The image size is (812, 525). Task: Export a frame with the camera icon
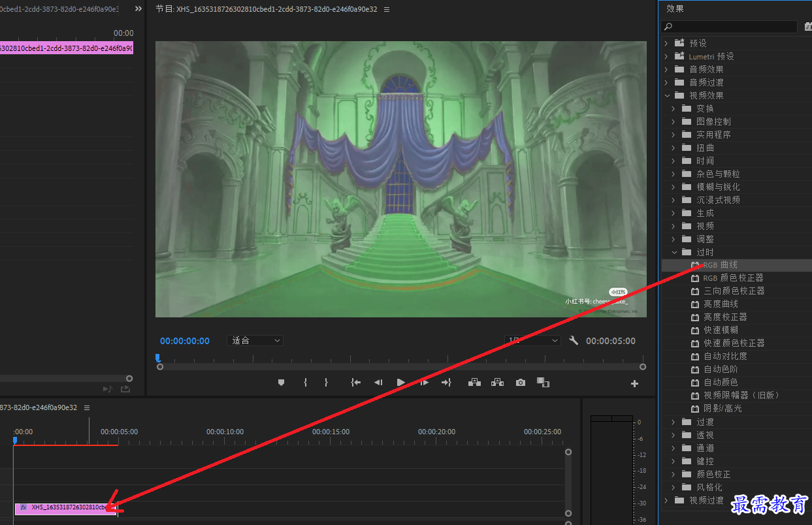click(520, 383)
